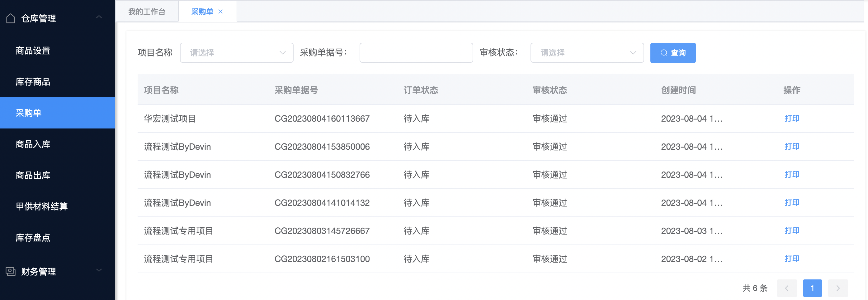The width and height of the screenshot is (868, 300).
Task: Click 打印 for order CG20230802161503100
Action: pos(791,259)
